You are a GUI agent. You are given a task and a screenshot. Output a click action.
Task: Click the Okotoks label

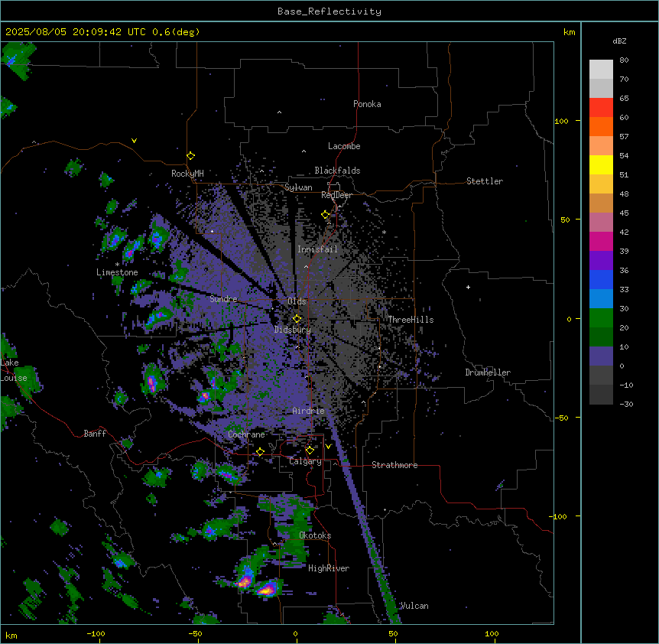tap(315, 535)
